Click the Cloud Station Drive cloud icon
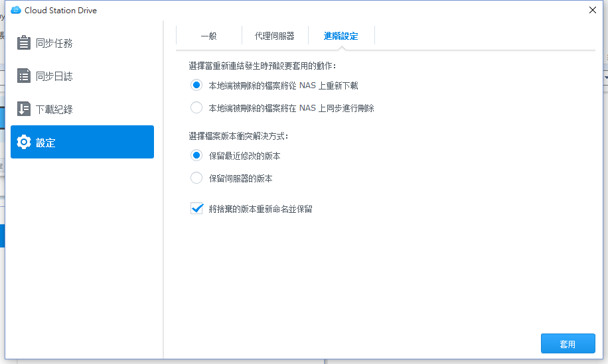The height and width of the screenshot is (364, 608). tap(16, 10)
